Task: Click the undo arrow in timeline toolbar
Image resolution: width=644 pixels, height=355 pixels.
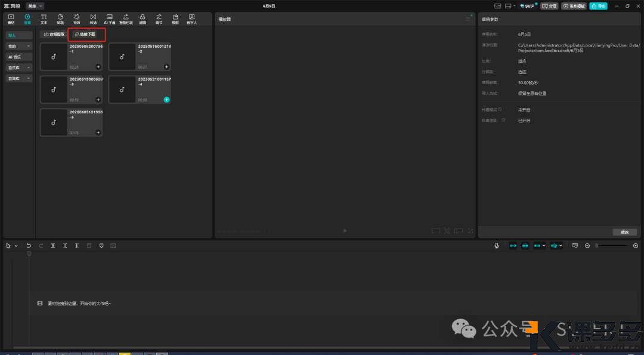Action: tap(29, 246)
